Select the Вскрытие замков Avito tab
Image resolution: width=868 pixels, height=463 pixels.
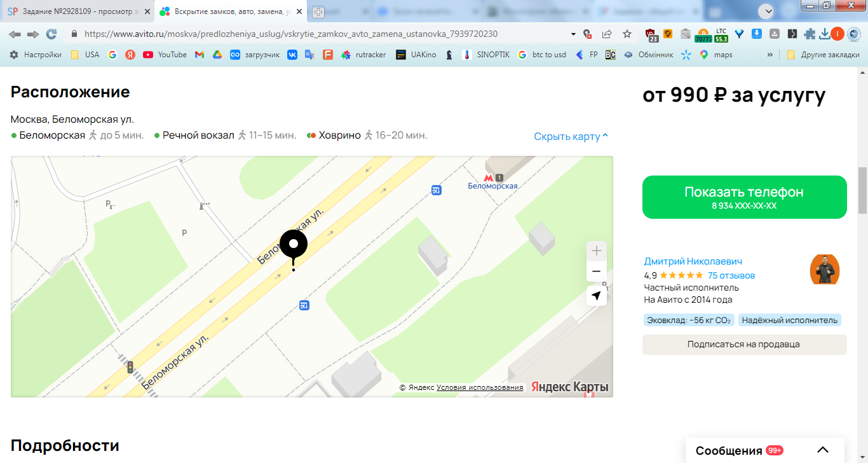coord(232,11)
